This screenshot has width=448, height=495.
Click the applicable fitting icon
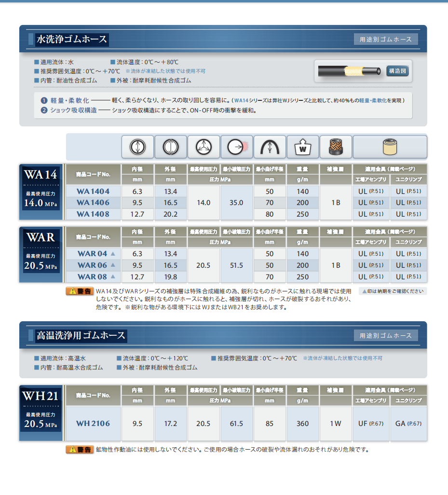(390, 147)
